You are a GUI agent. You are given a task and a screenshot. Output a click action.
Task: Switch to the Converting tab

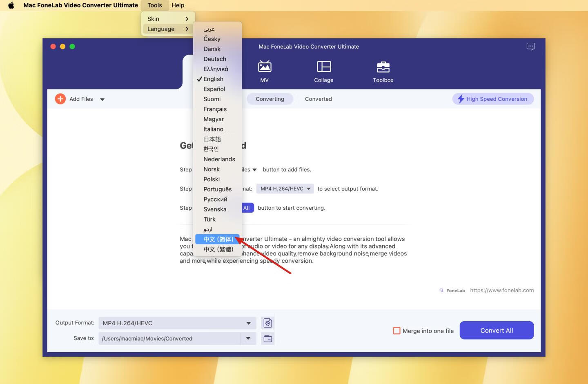click(270, 99)
